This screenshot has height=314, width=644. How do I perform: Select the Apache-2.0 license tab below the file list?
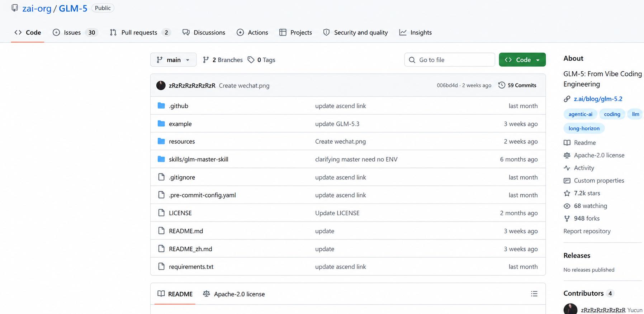pyautogui.click(x=234, y=294)
